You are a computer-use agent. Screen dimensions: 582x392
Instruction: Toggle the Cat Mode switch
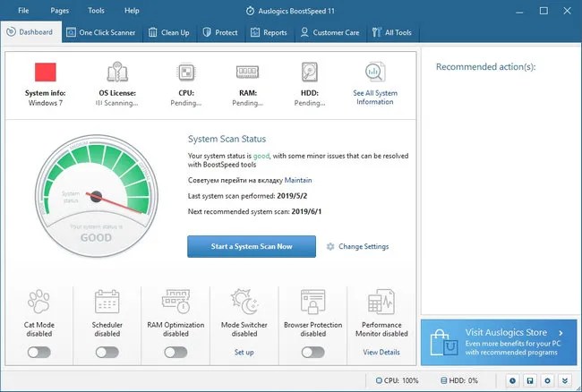click(x=39, y=353)
